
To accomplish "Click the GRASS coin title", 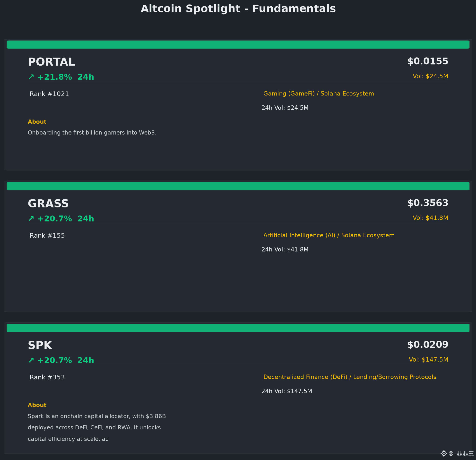I will point(48,204).
